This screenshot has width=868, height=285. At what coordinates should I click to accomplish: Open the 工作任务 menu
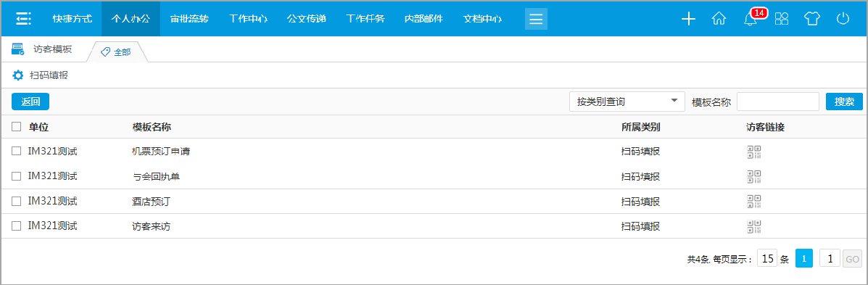tap(365, 19)
